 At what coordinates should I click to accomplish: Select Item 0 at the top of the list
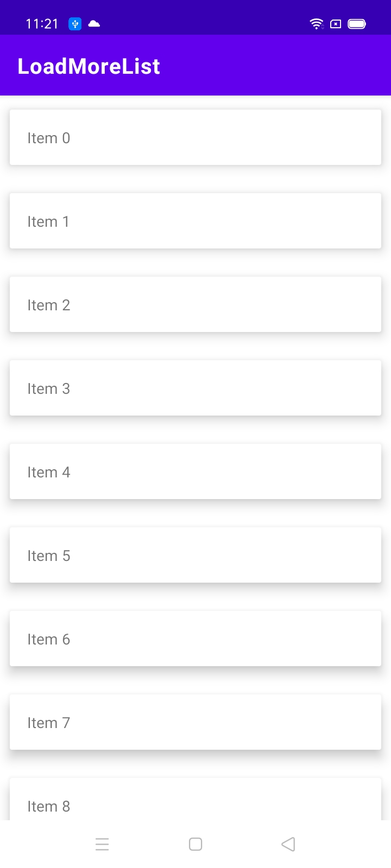coord(195,137)
